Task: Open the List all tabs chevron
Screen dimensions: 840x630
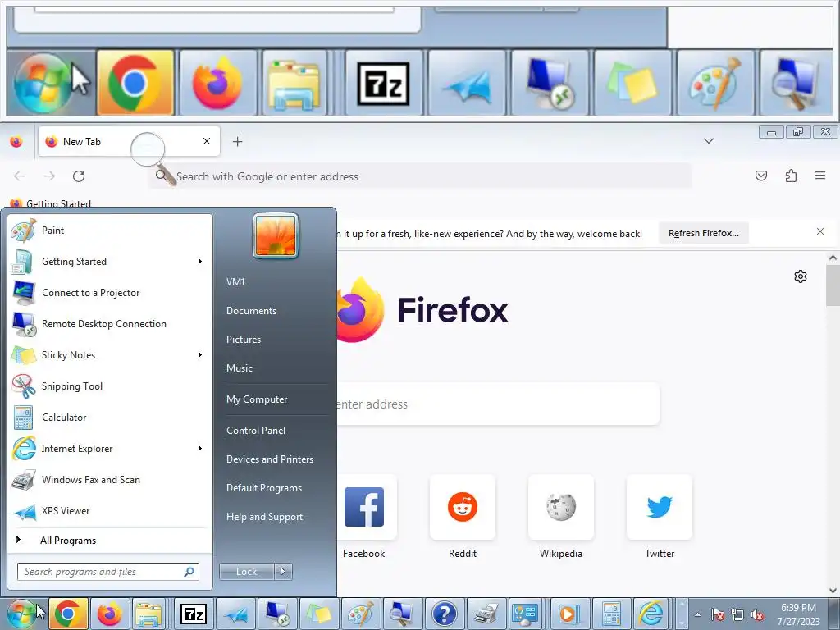Action: (x=709, y=141)
